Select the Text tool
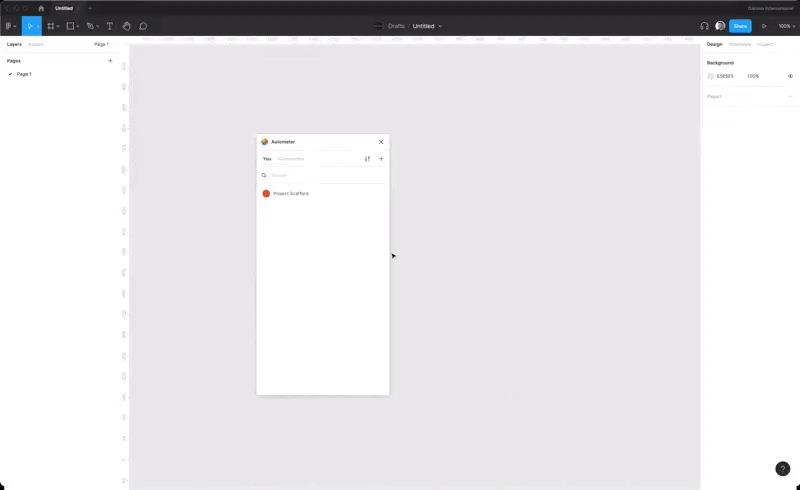 tap(110, 26)
